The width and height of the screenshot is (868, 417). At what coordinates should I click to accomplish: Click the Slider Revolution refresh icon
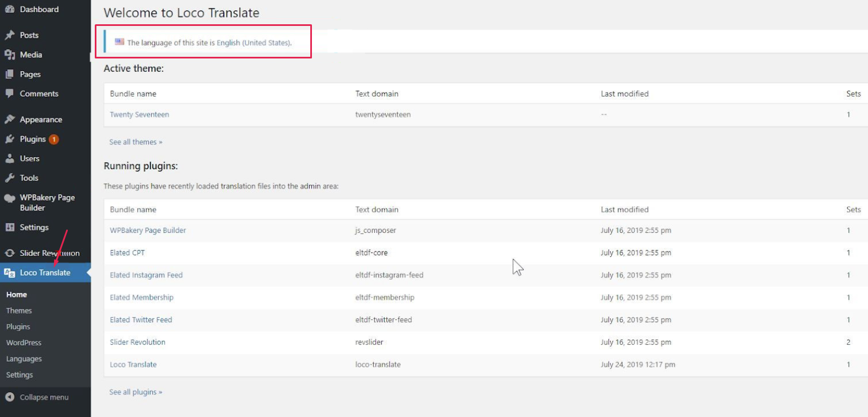9,253
